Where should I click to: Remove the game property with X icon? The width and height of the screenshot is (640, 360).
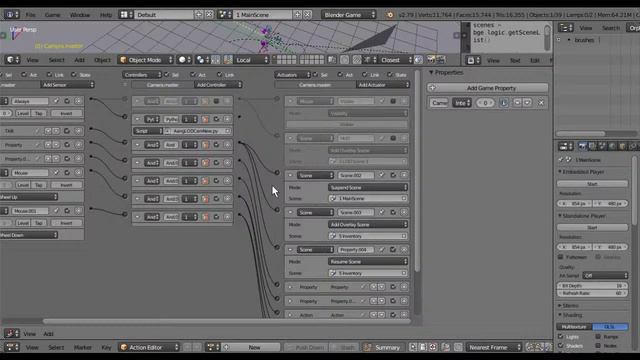(541, 103)
